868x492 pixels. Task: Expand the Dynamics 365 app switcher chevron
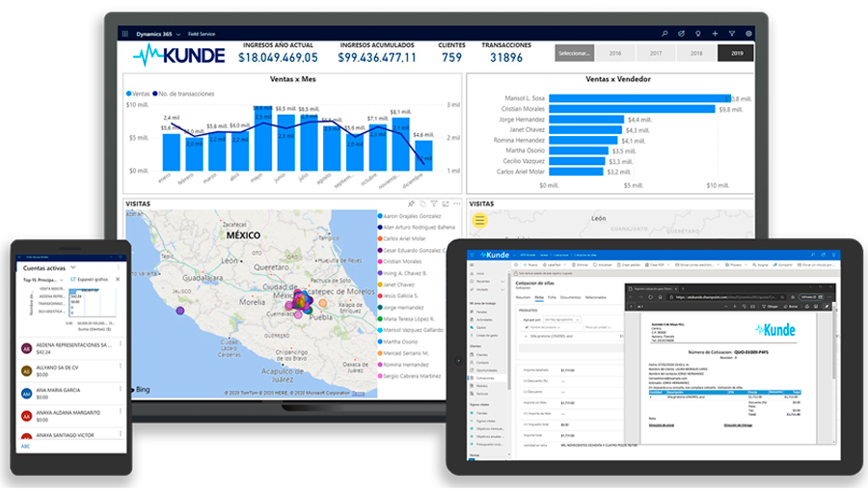178,35
